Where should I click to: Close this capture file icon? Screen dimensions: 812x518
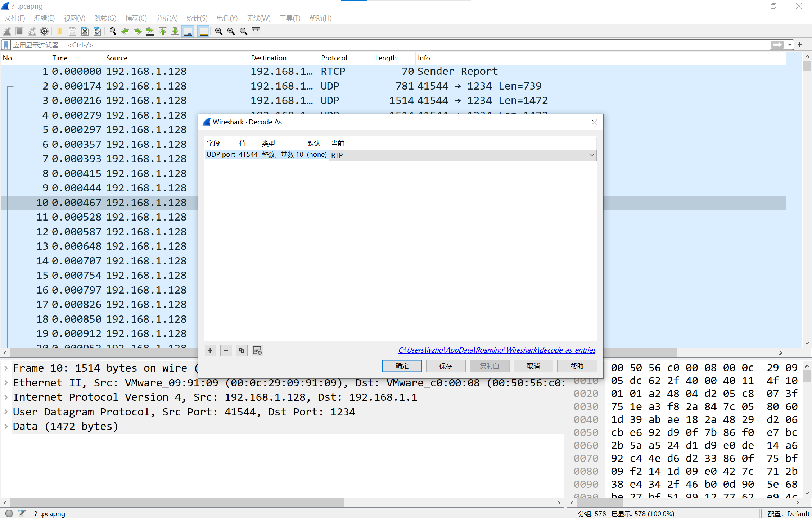point(85,31)
